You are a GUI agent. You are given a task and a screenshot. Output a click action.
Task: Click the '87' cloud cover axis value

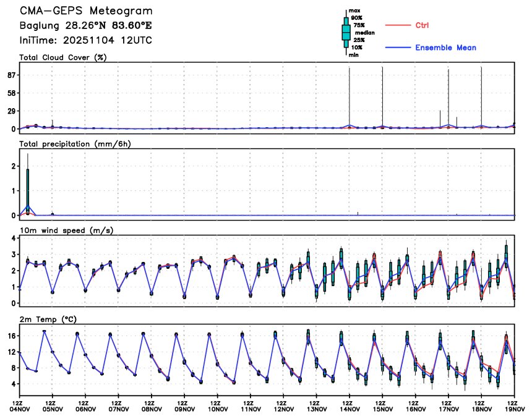point(11,75)
